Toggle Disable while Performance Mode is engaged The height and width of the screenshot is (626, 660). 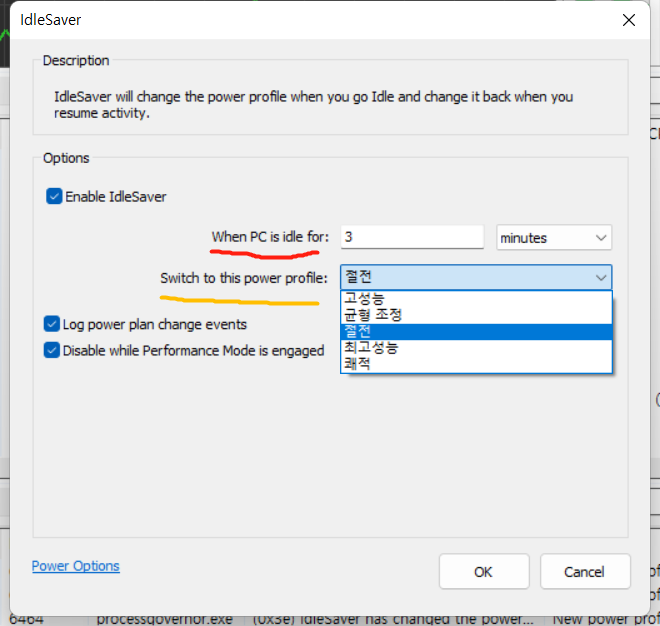tap(52, 350)
